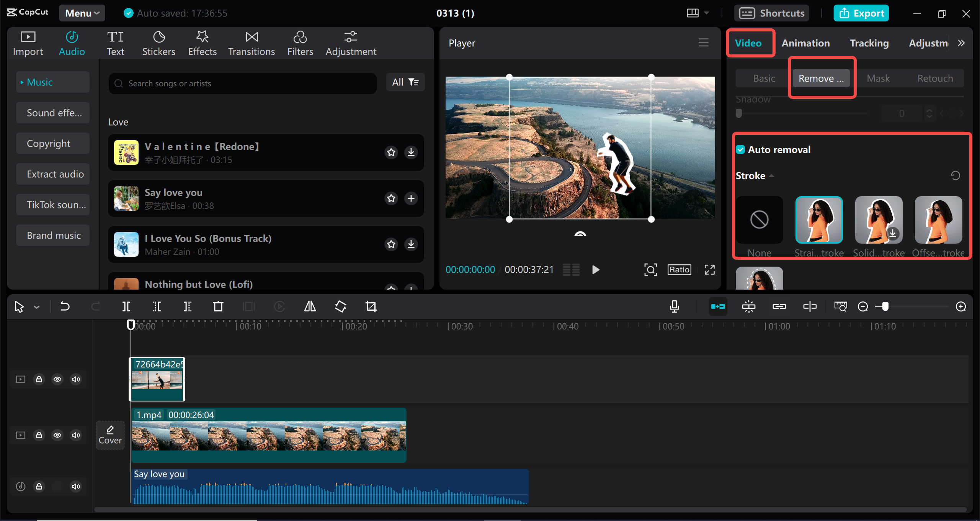Toggle eye visibility on main video track
Image resolution: width=980 pixels, height=521 pixels.
[x=58, y=435]
